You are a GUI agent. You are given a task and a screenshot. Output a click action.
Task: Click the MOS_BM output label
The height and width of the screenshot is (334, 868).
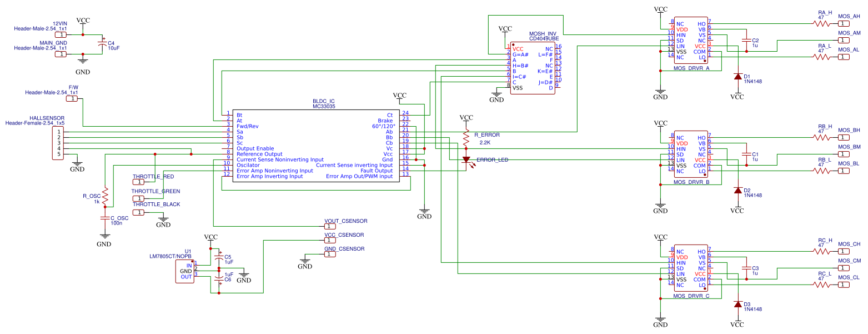tap(849, 147)
